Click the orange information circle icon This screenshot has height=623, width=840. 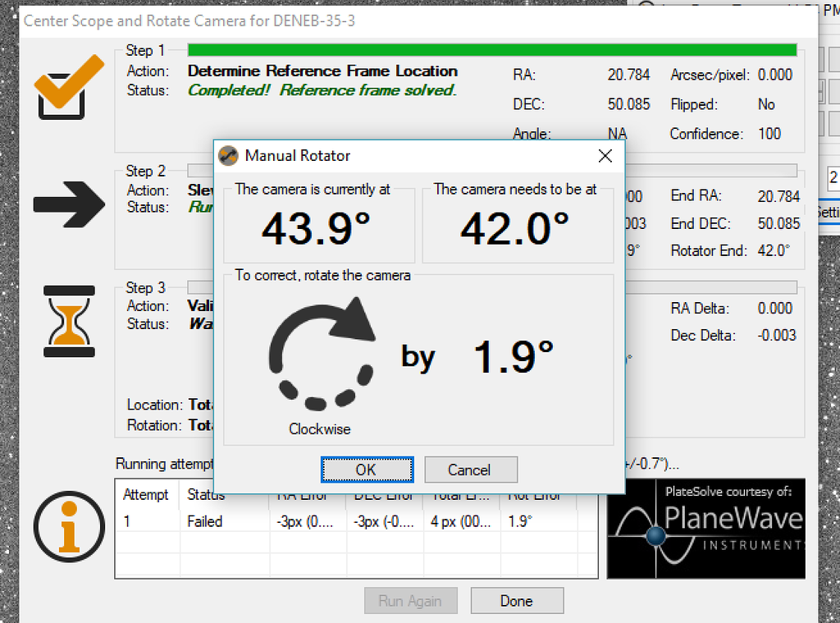pos(69,526)
